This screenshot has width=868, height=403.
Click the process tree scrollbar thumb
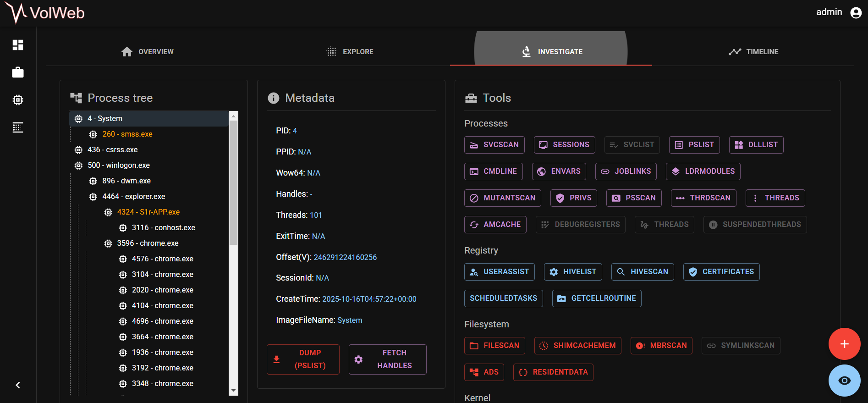[x=233, y=182]
